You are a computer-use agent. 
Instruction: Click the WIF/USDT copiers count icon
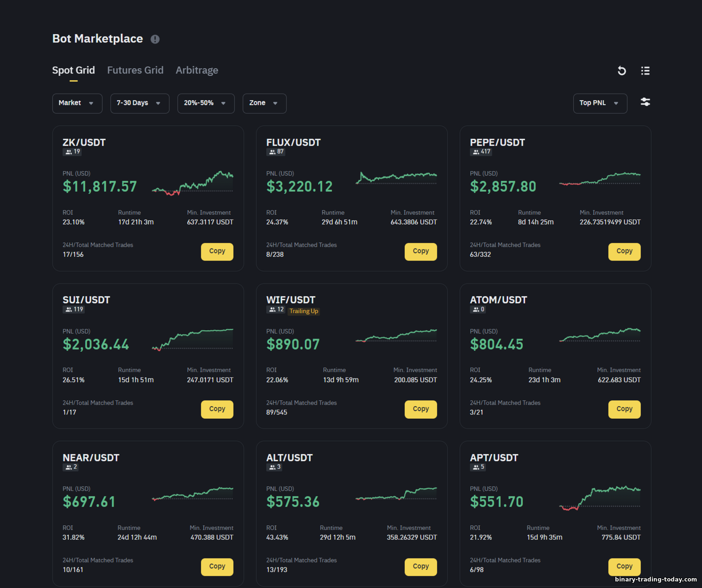272,310
